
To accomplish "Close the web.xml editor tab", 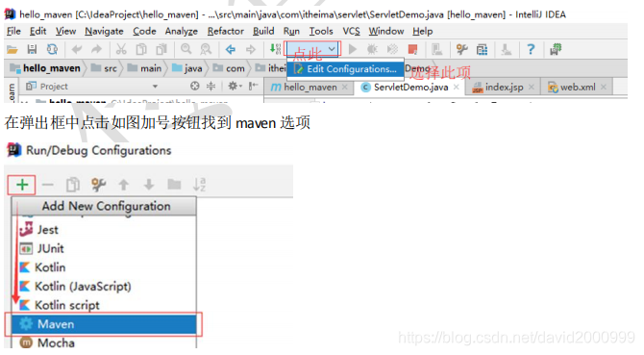I will 604,88.
